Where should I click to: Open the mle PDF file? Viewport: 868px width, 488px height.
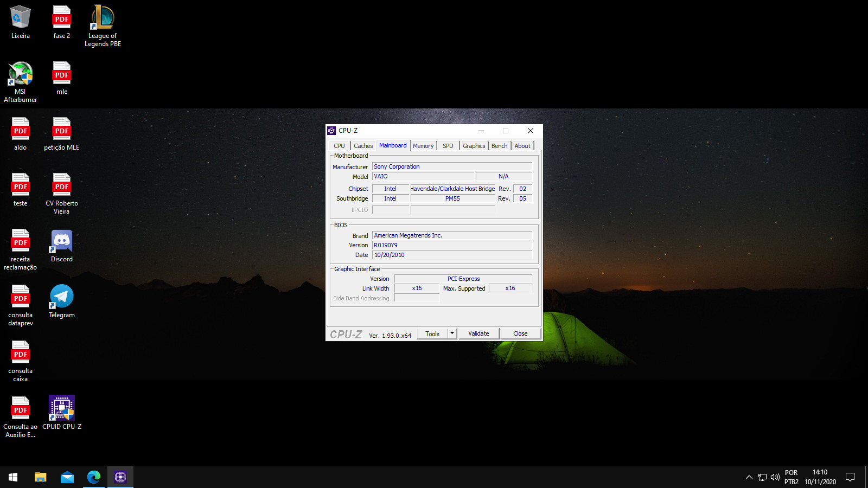[62, 79]
